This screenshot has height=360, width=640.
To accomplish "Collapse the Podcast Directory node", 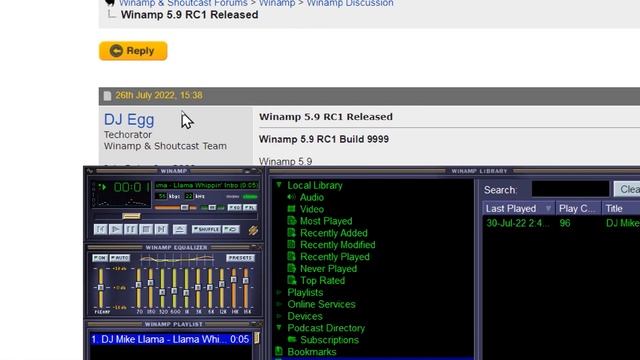I will pos(279,327).
